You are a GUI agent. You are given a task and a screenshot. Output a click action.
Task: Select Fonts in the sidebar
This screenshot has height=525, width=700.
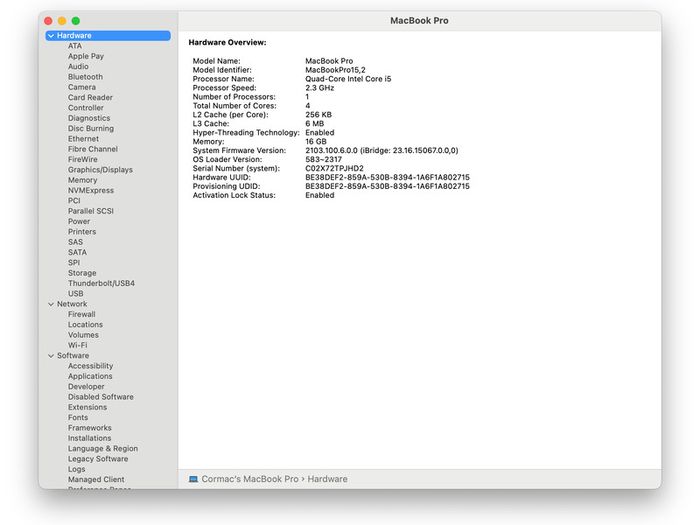[78, 417]
